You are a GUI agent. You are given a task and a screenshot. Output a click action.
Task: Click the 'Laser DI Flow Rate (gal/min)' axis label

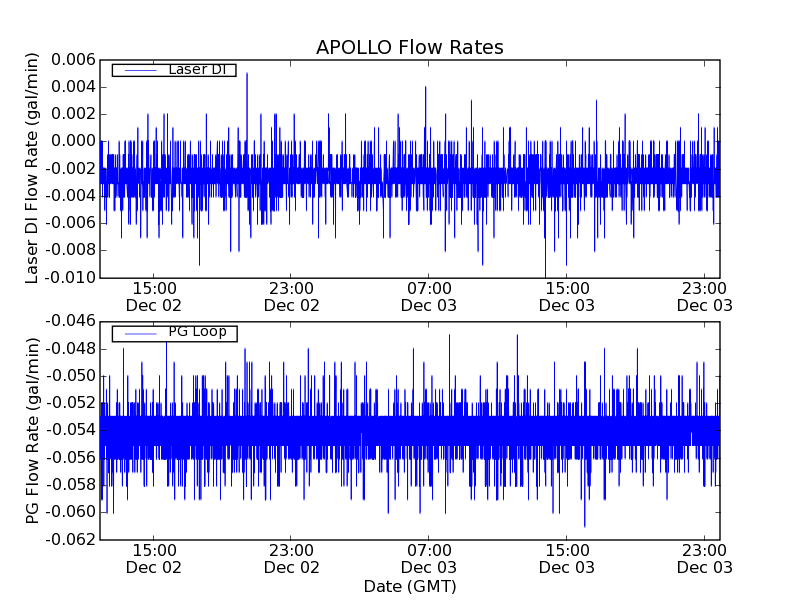point(32,168)
